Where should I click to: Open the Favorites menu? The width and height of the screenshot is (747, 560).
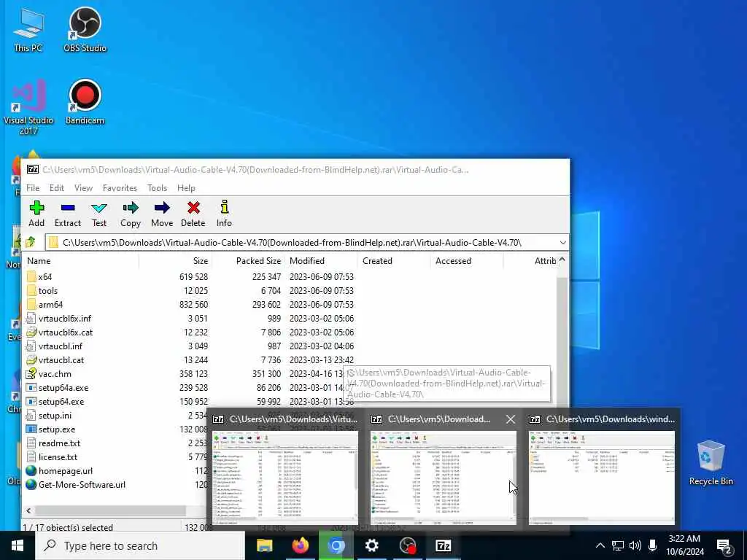pos(120,188)
